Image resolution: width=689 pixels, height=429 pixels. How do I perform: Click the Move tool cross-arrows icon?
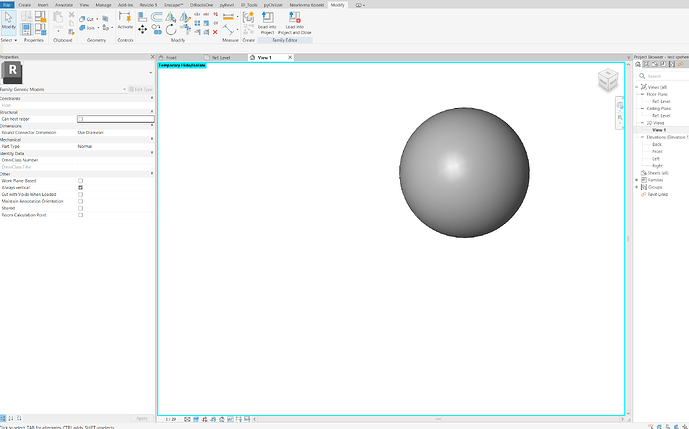[x=142, y=29]
